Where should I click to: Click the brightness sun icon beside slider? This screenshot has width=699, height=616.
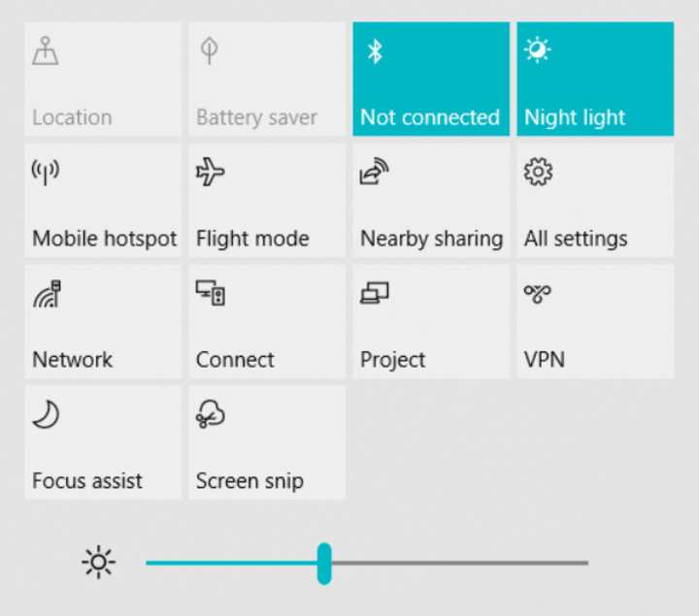click(x=98, y=562)
